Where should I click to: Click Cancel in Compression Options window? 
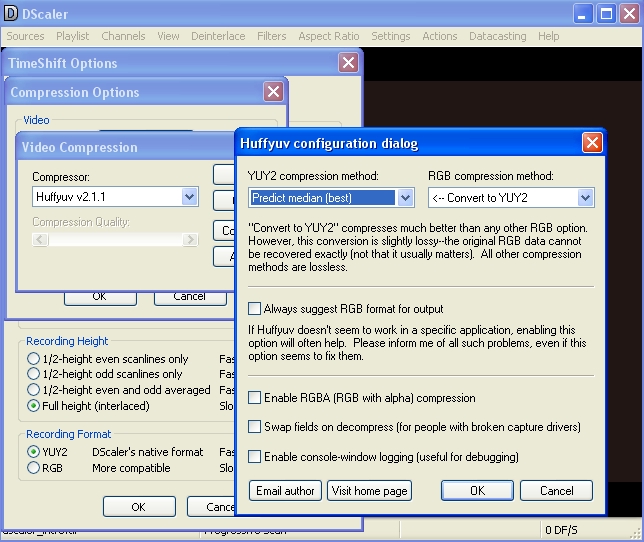tap(190, 299)
